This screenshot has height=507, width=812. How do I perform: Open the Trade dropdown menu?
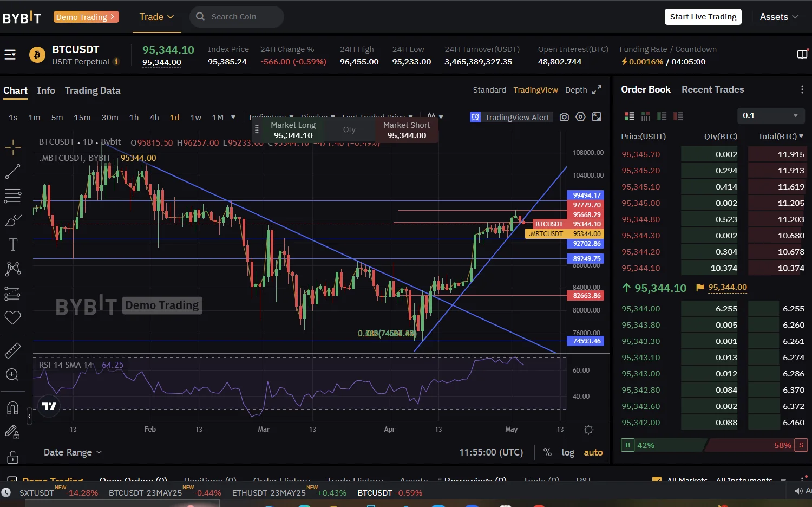pyautogui.click(x=156, y=17)
